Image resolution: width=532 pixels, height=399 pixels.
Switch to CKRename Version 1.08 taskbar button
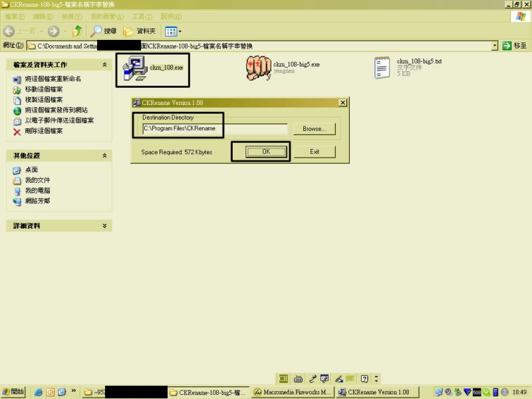tap(377, 392)
